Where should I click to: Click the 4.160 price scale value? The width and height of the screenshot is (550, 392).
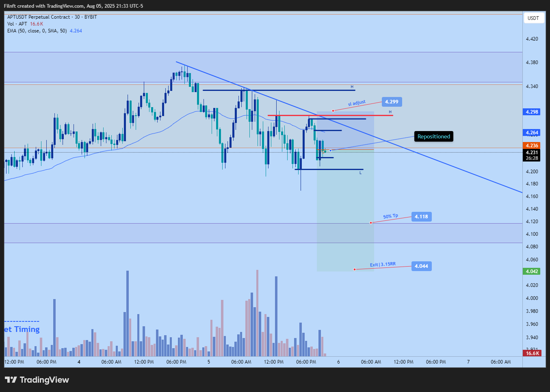coord(532,196)
